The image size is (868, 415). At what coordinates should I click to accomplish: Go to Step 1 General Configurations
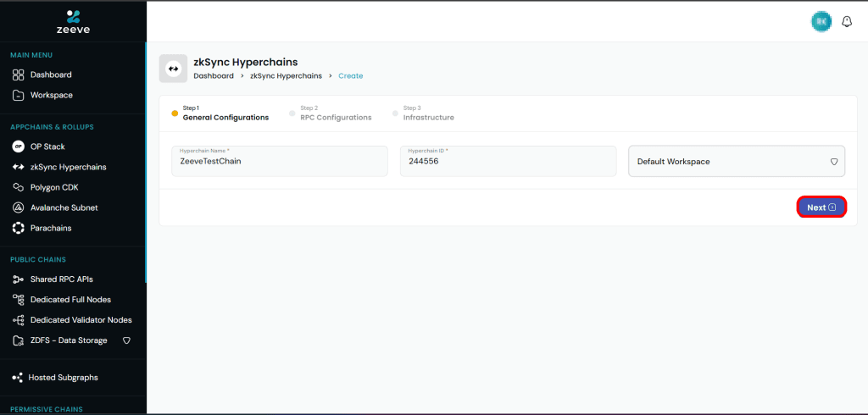[x=220, y=113]
